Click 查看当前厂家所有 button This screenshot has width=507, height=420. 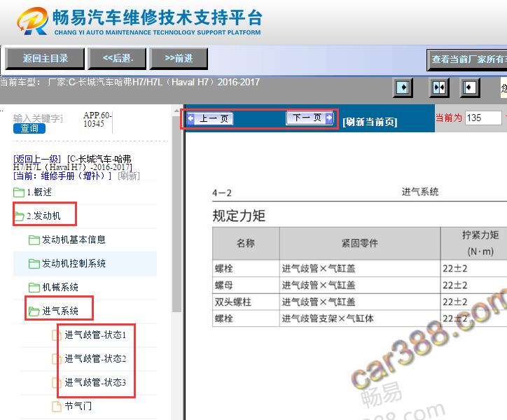click(467, 59)
